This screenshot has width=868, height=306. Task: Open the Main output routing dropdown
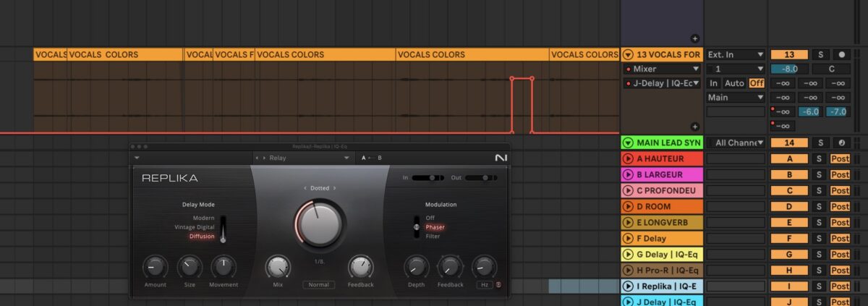pyautogui.click(x=736, y=97)
